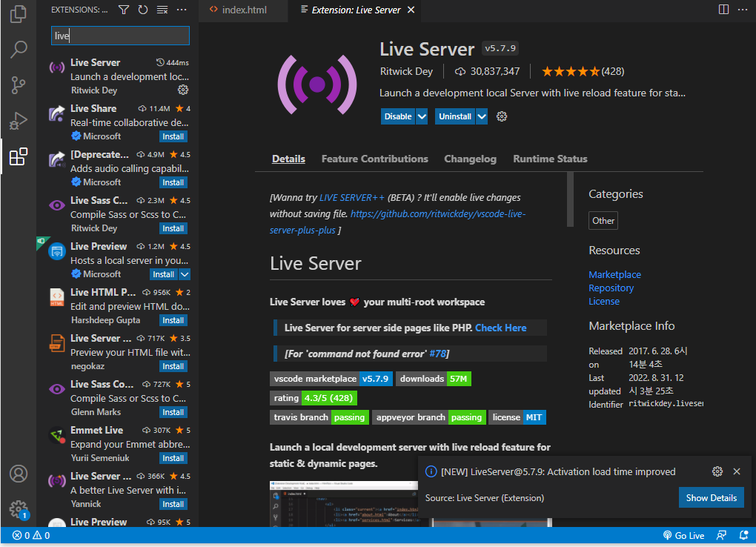Click the Other category tag
This screenshot has height=547, width=756.
click(x=603, y=220)
